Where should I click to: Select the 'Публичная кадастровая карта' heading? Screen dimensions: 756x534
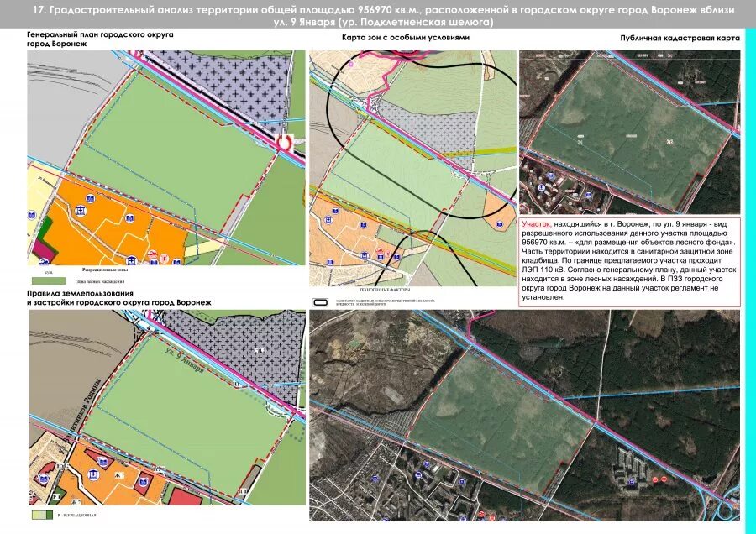coord(680,38)
